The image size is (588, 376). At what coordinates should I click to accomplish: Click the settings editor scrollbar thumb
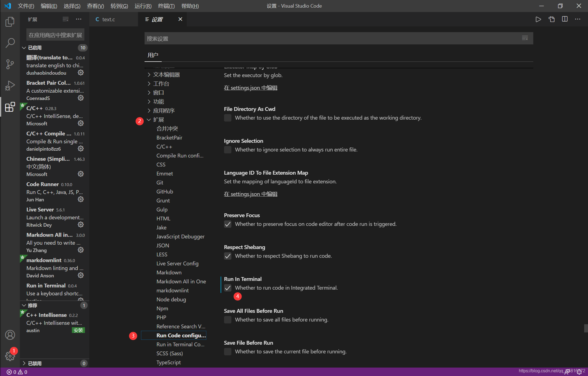click(x=586, y=328)
